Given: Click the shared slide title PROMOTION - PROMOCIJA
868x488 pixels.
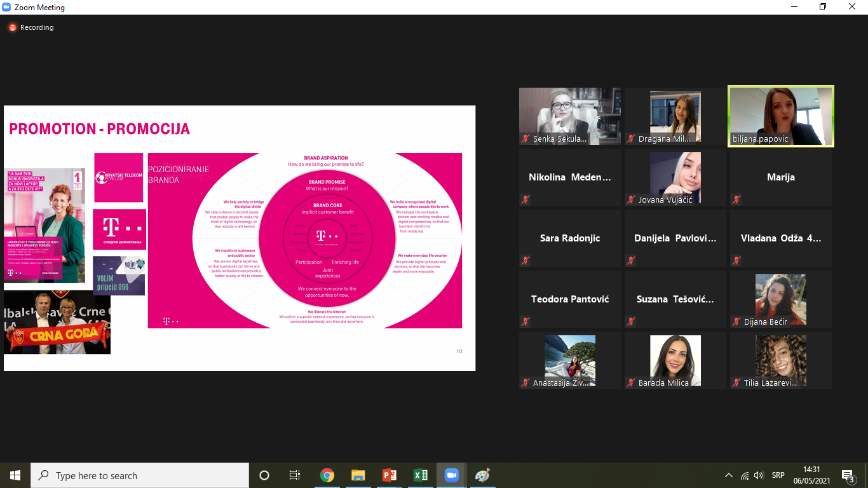Looking at the screenshot, I should coord(99,129).
